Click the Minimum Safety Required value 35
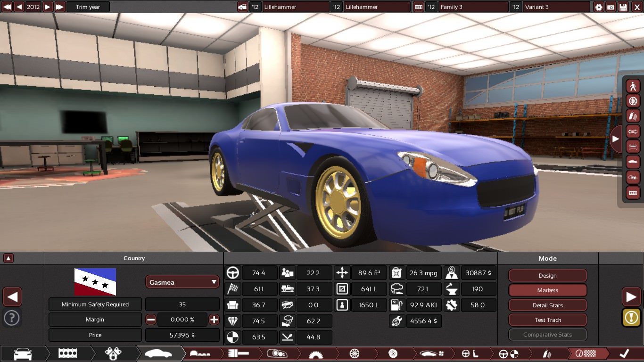This screenshot has height=362, width=644. pyautogui.click(x=182, y=304)
